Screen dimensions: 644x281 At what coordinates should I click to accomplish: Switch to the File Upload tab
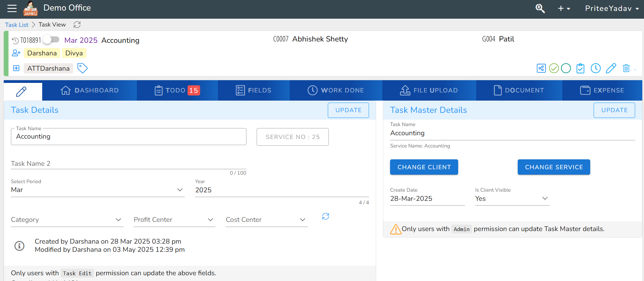coord(429,90)
